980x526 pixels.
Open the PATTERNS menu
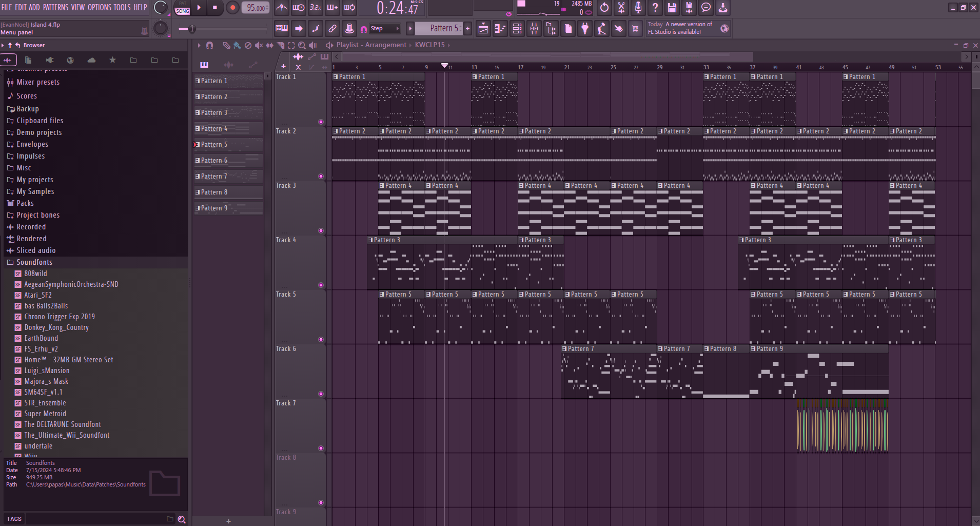pos(55,7)
